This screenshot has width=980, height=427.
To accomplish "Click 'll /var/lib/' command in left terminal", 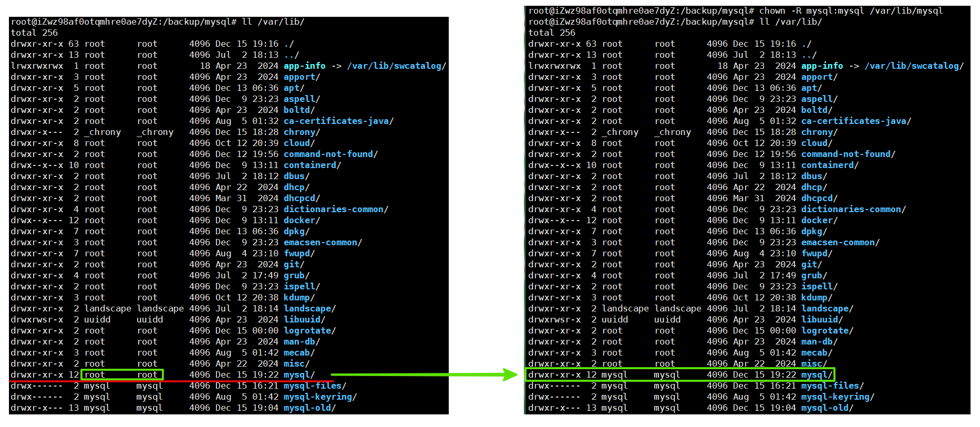I will 273,22.
